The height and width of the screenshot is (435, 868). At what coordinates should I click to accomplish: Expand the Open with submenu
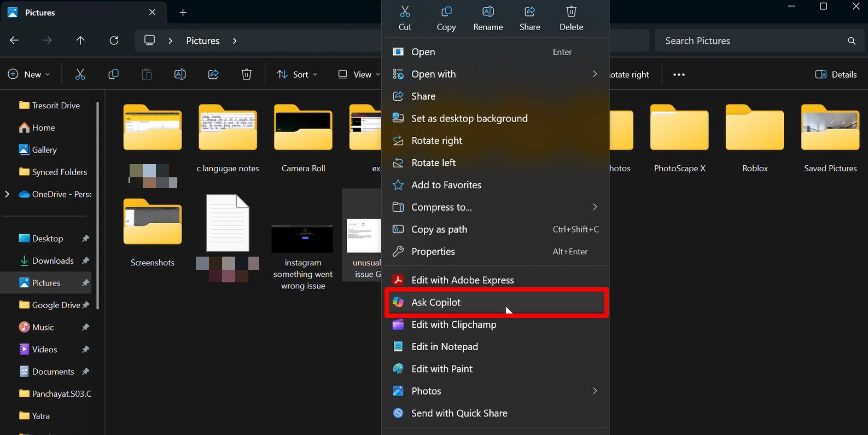click(496, 74)
